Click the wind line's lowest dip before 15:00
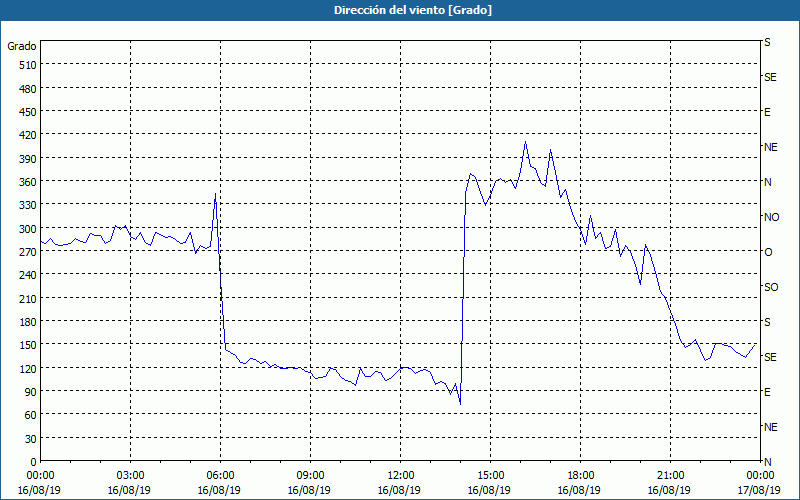This screenshot has width=800, height=500. click(460, 404)
